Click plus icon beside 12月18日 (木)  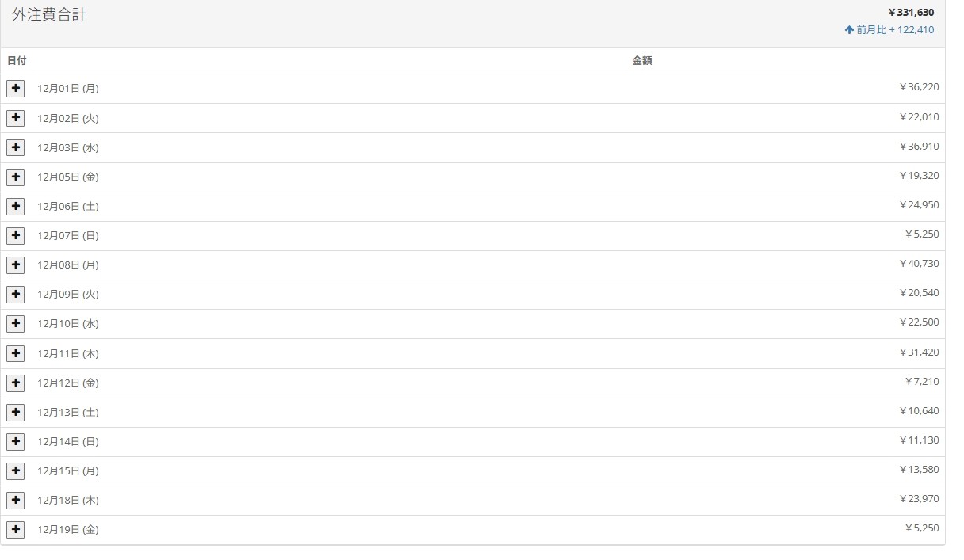point(15,500)
